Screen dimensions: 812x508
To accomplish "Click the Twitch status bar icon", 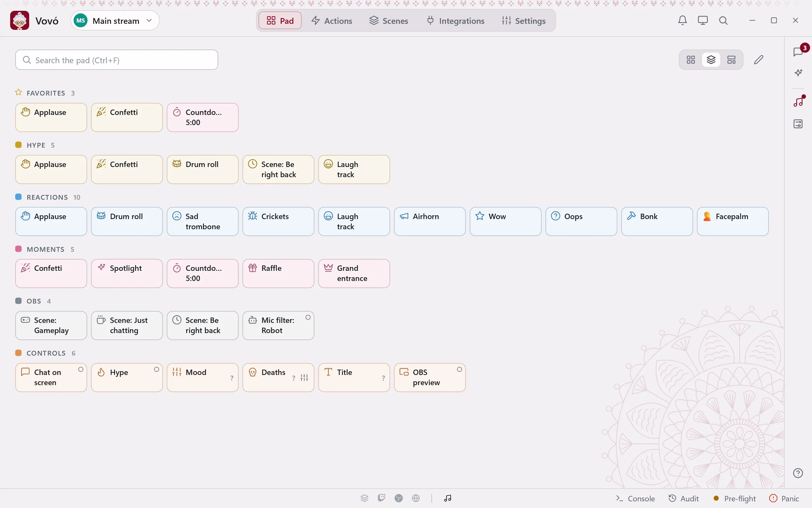I will [x=382, y=498].
